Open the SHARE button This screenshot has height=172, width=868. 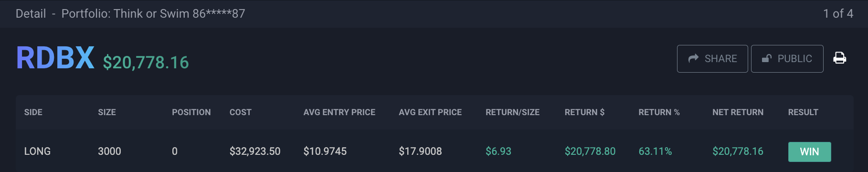tap(712, 59)
